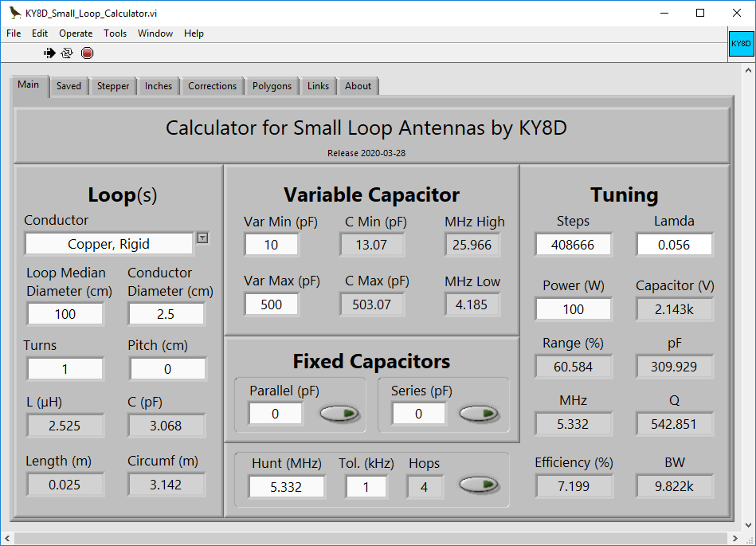Click the Var Max (pF) input field

pos(272,304)
